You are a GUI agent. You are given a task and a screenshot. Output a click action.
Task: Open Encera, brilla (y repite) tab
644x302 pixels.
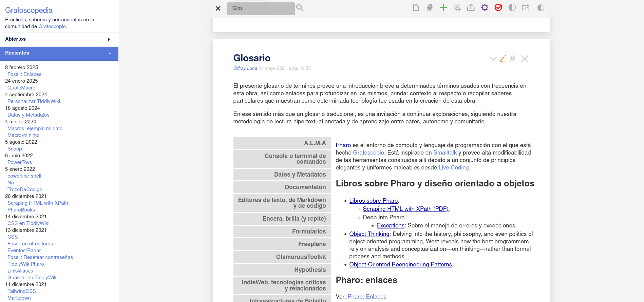(282, 219)
